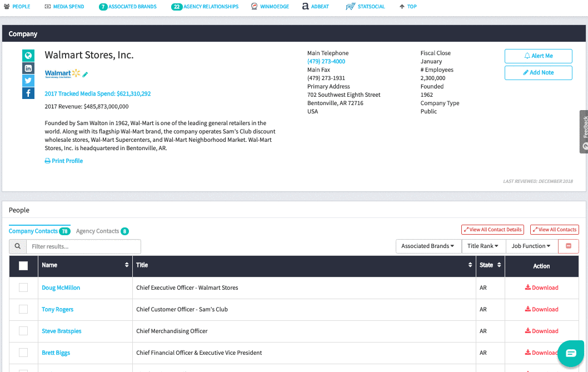Screen dimensions: 588x372
Task: Open the StatSocial section
Action: coord(365,6)
